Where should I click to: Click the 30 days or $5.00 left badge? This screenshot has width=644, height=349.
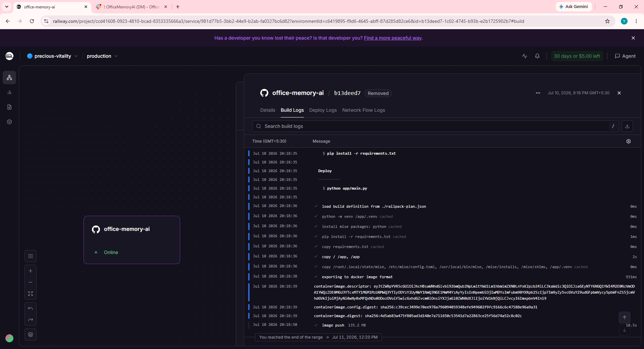click(577, 56)
